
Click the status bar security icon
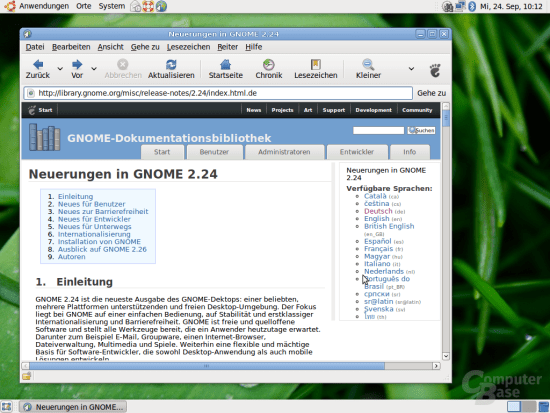click(27, 377)
